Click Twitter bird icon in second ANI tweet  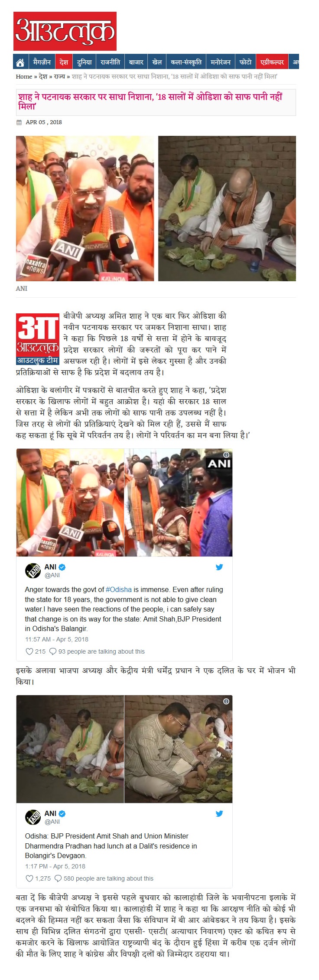click(x=219, y=813)
